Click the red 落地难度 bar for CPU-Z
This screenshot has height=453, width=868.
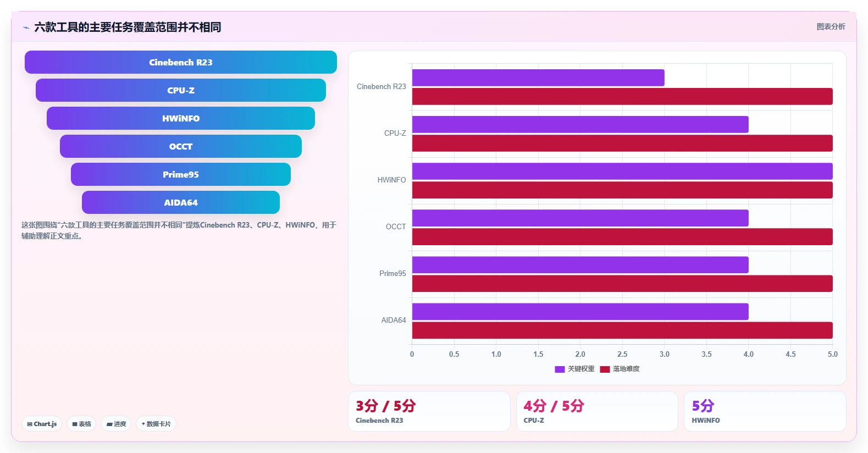622,143
